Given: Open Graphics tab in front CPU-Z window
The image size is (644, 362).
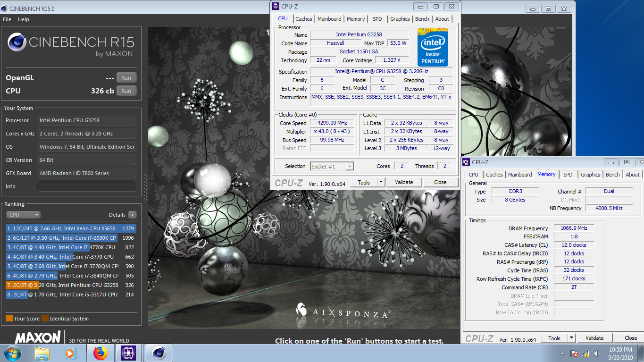Looking at the screenshot, I should click(x=400, y=19).
